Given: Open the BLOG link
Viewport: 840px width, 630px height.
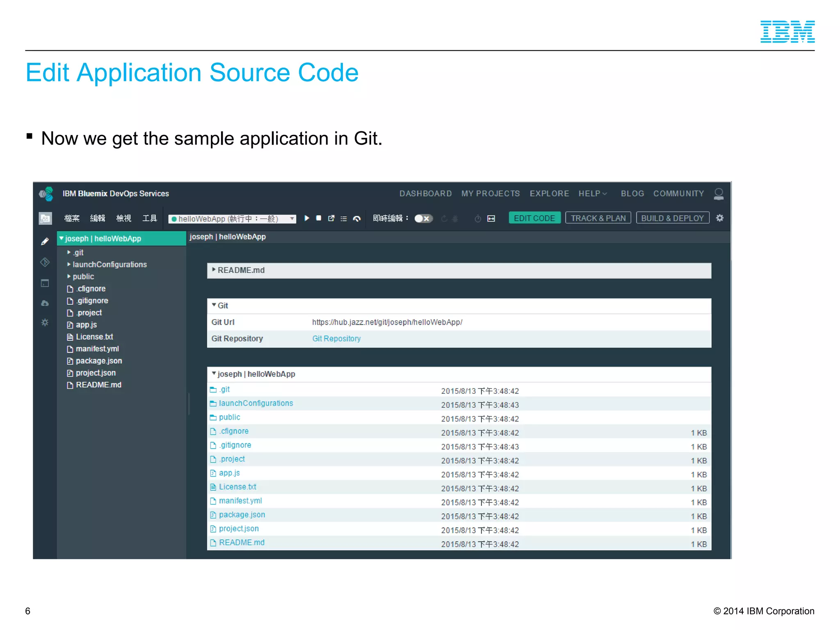Looking at the screenshot, I should [x=632, y=194].
